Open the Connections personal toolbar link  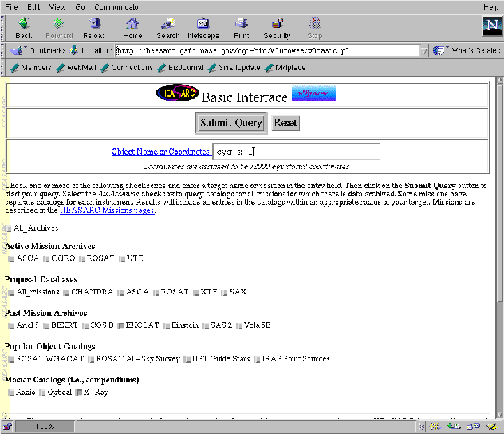coord(127,68)
